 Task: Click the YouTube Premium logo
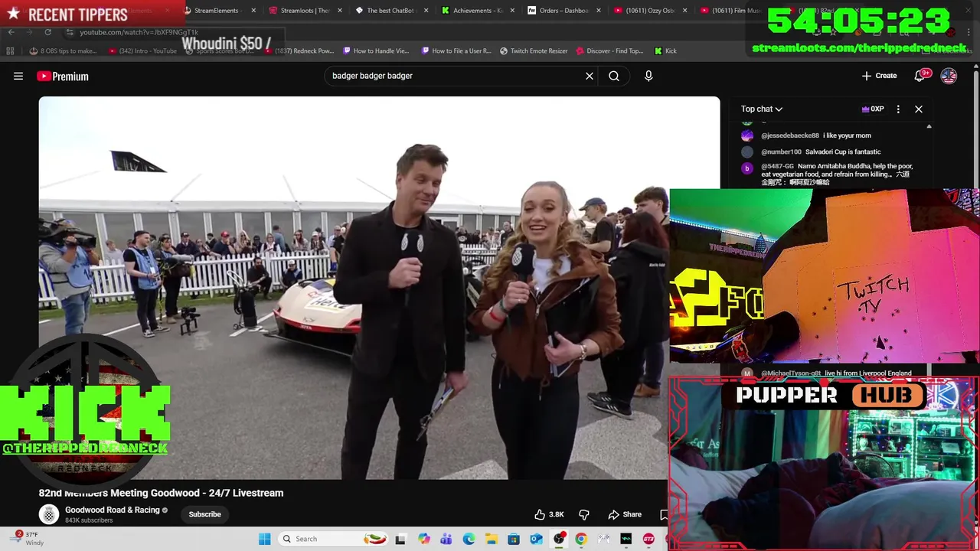(x=63, y=76)
